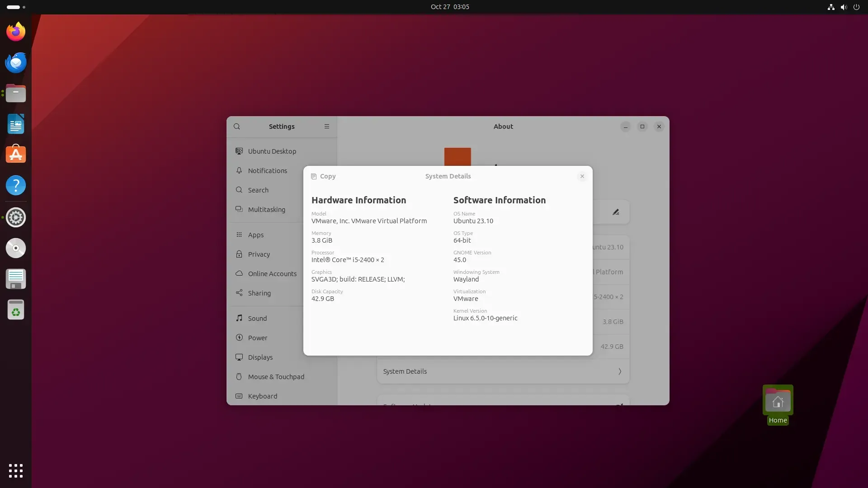Viewport: 868px width, 488px height.
Task: Click the Notifications bell icon
Action: point(239,170)
